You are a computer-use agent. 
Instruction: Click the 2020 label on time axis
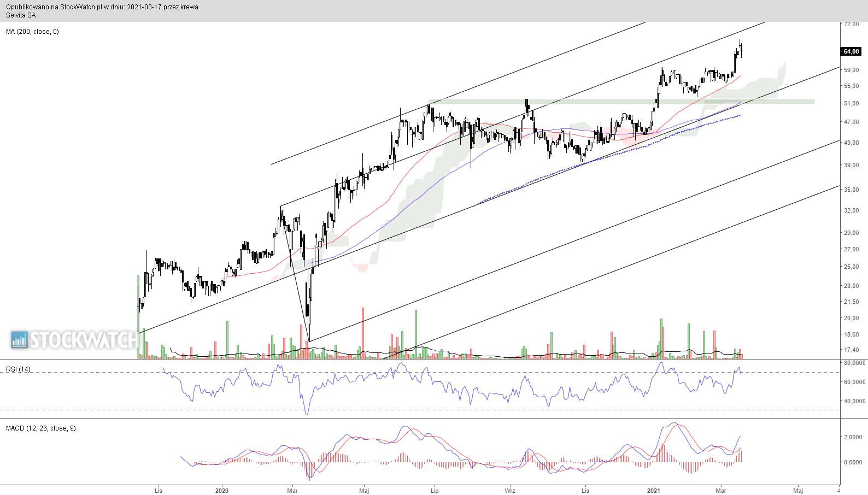click(x=221, y=490)
